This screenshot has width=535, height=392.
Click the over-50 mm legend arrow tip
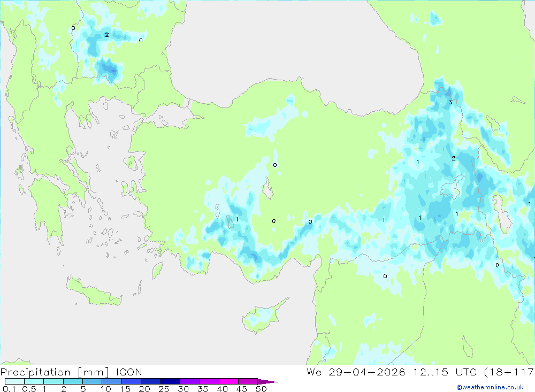click(x=268, y=382)
